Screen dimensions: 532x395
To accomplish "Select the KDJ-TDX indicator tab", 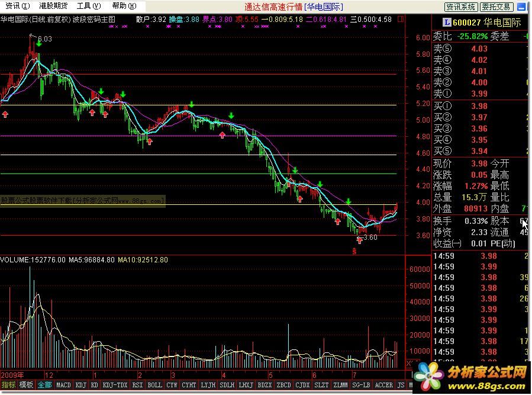I will pyautogui.click(x=115, y=385).
